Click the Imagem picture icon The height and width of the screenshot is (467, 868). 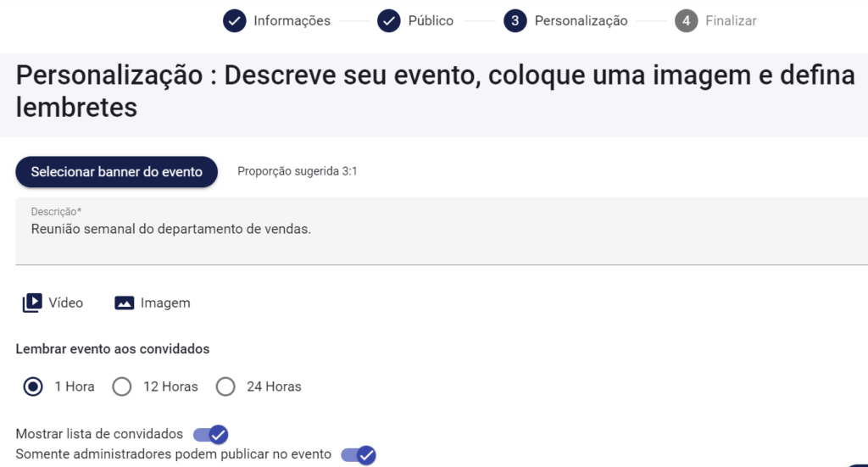(x=125, y=303)
